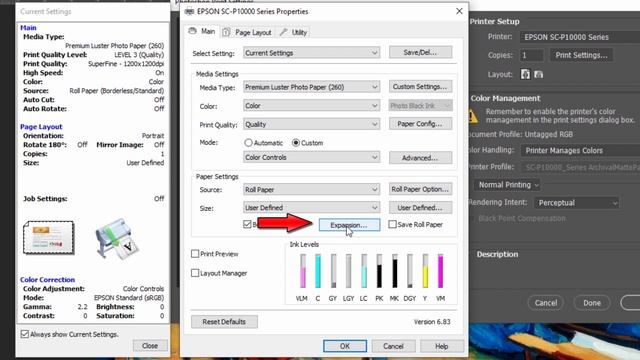640x360 pixels.
Task: Click Close in Current Settings window
Action: (x=150, y=346)
